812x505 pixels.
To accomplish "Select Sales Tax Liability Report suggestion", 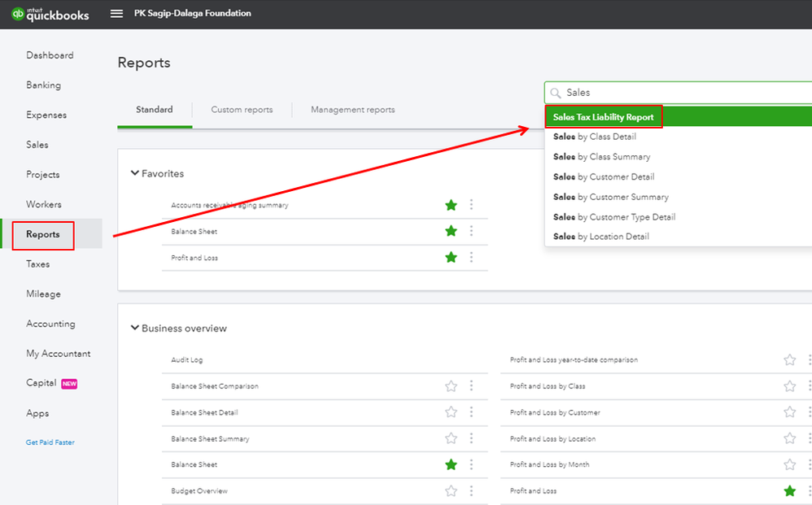I will 603,117.
